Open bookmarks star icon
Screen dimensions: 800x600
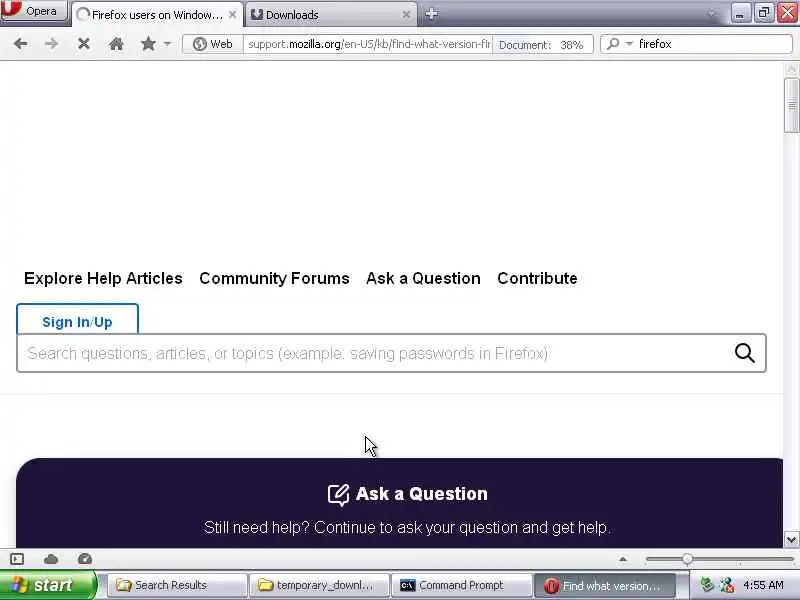[x=148, y=44]
